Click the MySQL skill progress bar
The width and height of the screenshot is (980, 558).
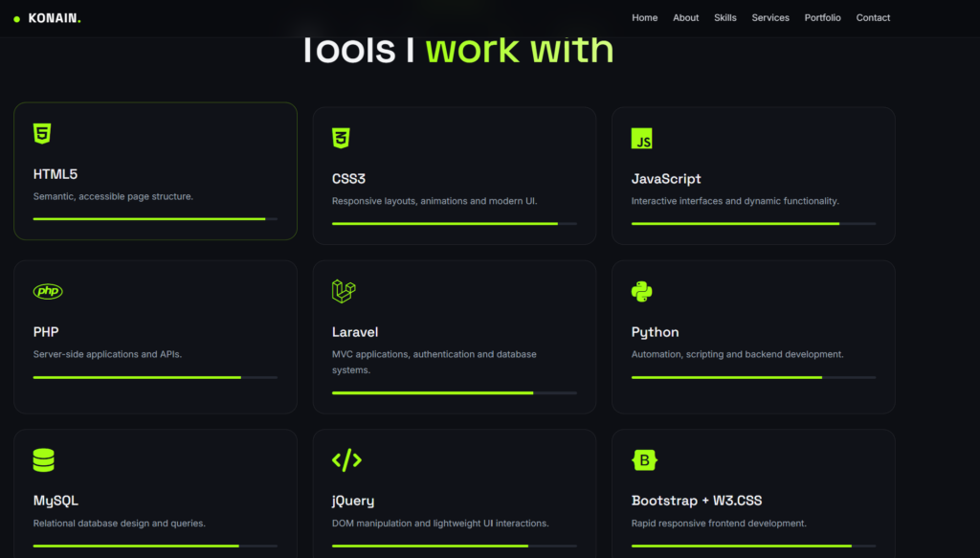[x=155, y=547]
